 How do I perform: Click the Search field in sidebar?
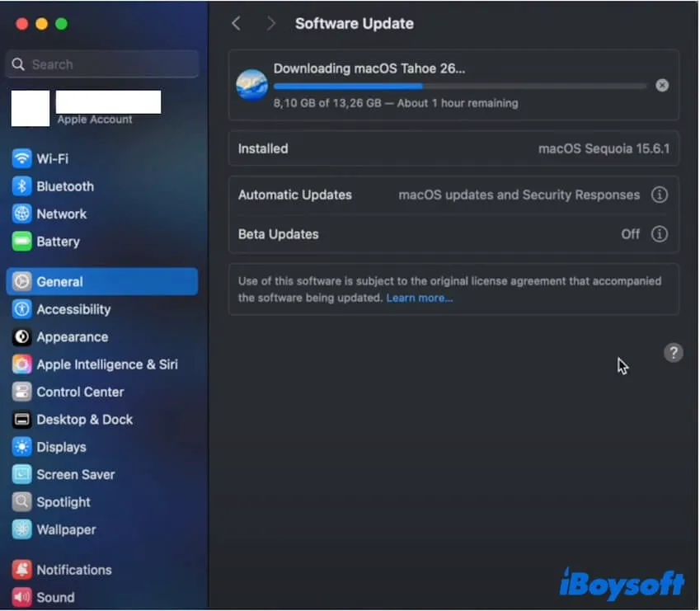click(x=102, y=64)
